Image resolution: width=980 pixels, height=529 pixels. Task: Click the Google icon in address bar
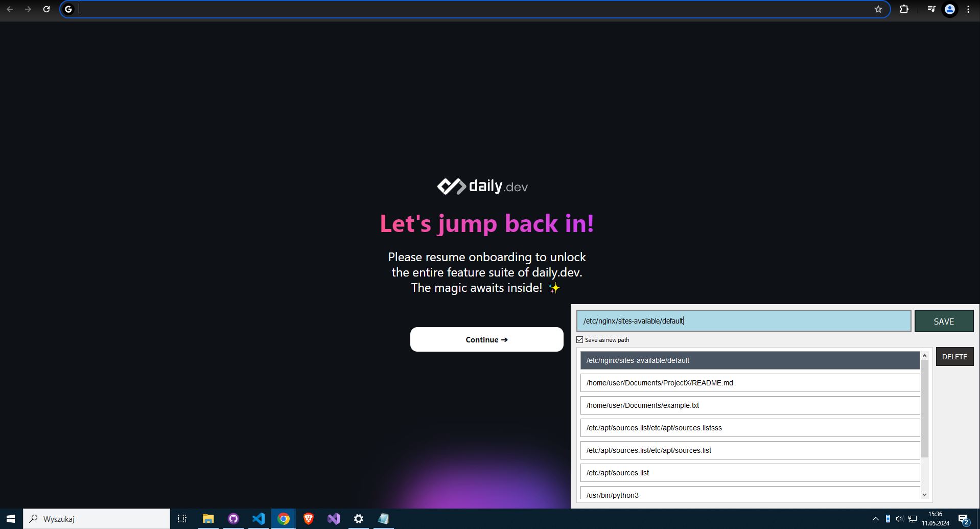tap(68, 9)
